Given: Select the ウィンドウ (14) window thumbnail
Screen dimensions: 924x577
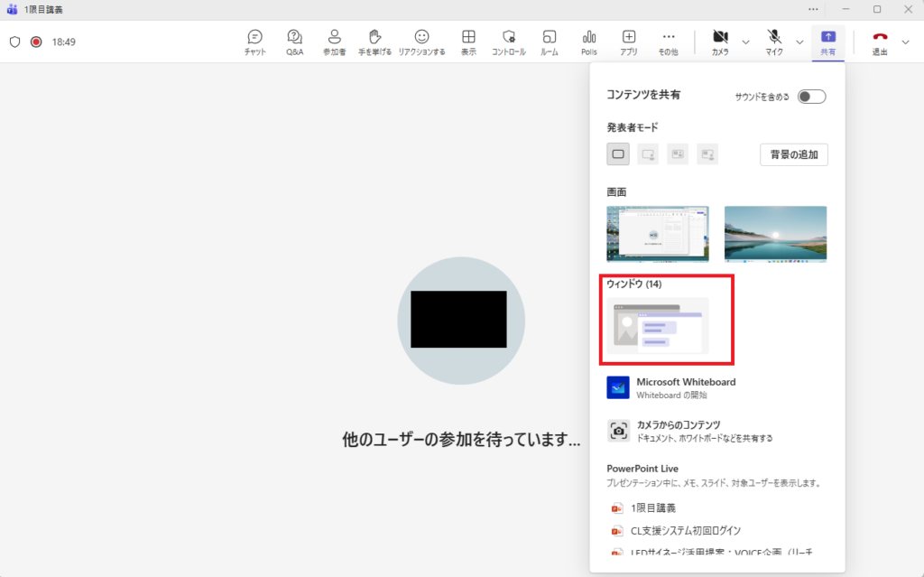Looking at the screenshot, I should [657, 325].
